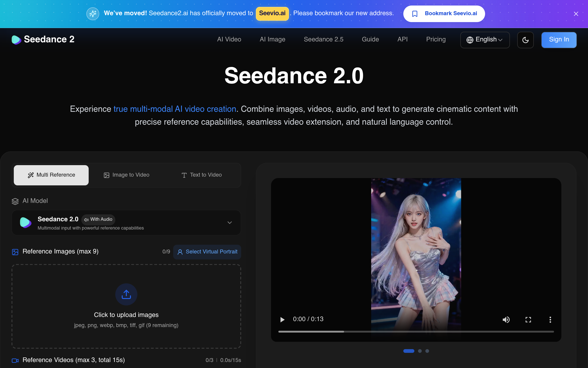
Task: Open the AI Image menu
Action: [272, 39]
